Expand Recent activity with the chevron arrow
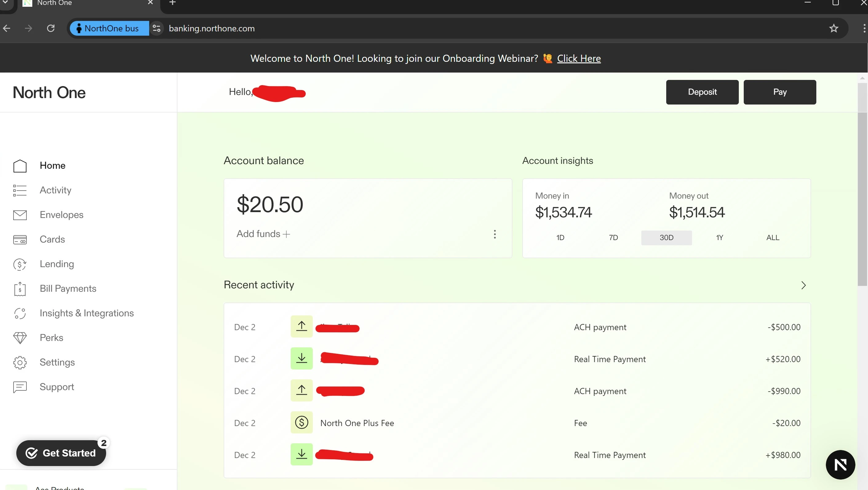The height and width of the screenshot is (490, 868). pyautogui.click(x=804, y=286)
